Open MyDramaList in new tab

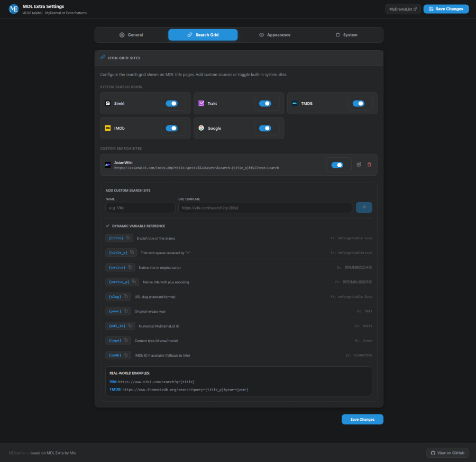tap(402, 9)
